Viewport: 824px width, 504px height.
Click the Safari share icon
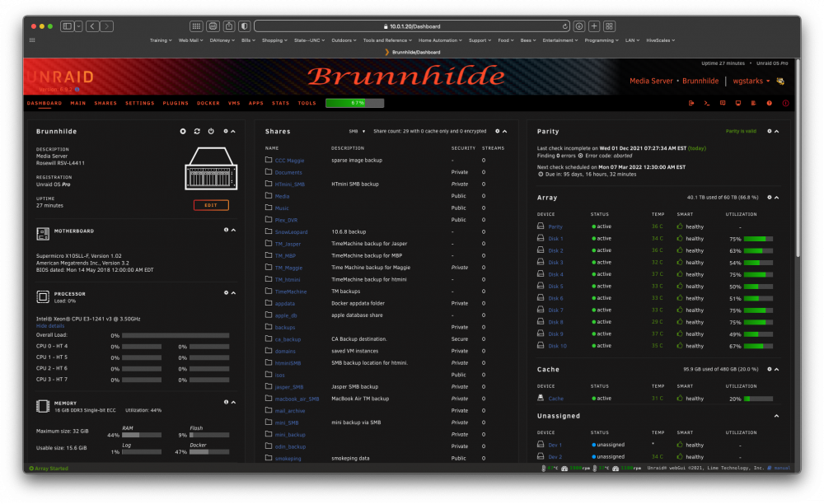229,26
